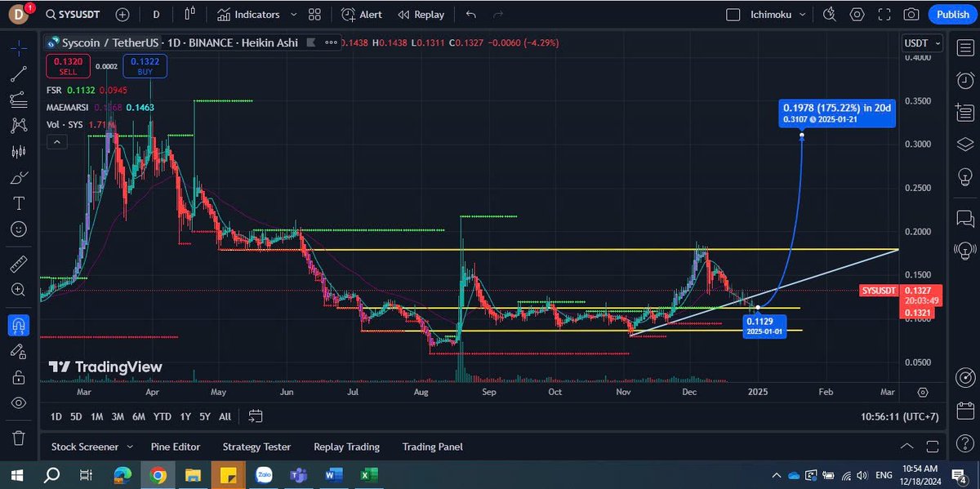Open the D interval dropdown

(x=156, y=15)
